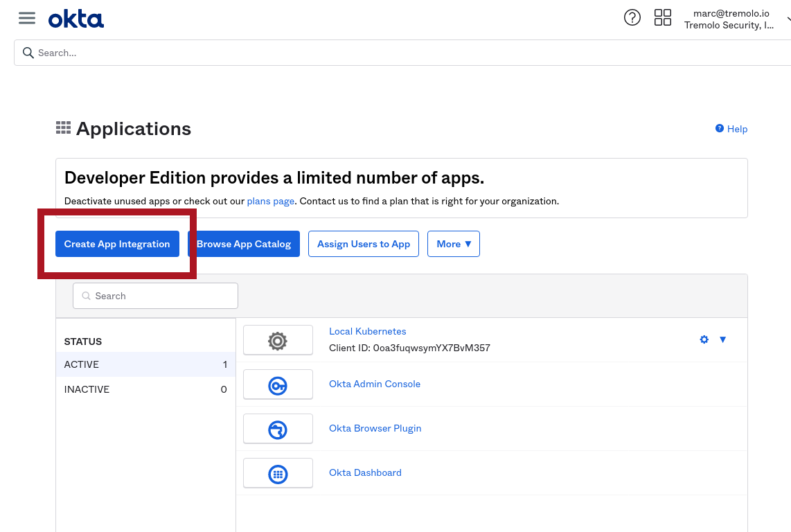Viewport: 791px width, 532px height.
Task: Click Assign Users to App button
Action: tap(363, 244)
